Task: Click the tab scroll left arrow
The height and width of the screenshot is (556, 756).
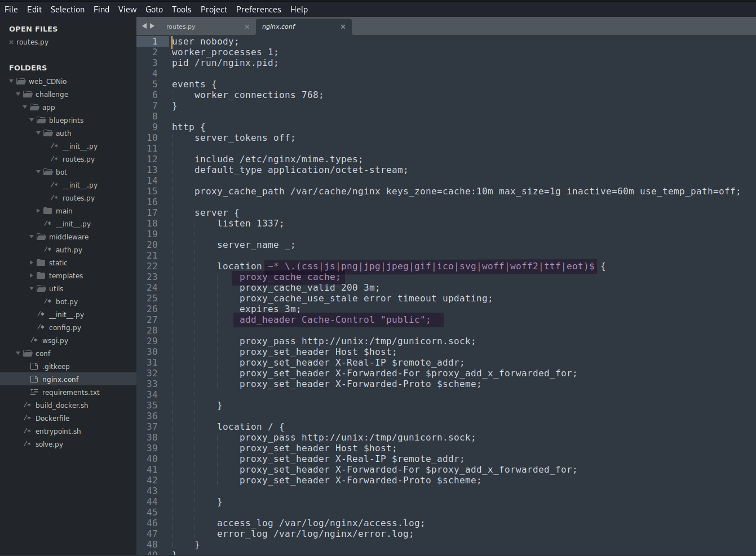Action: (x=144, y=26)
